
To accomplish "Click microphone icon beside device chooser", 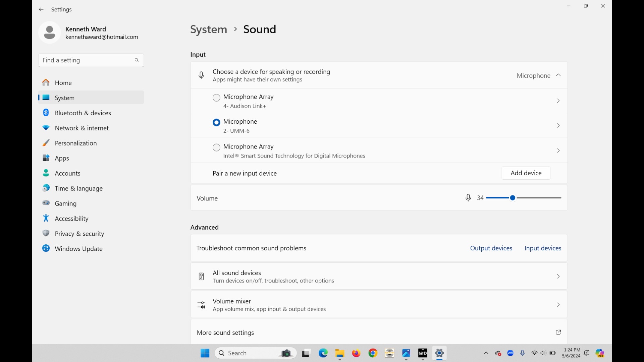I will [x=201, y=75].
